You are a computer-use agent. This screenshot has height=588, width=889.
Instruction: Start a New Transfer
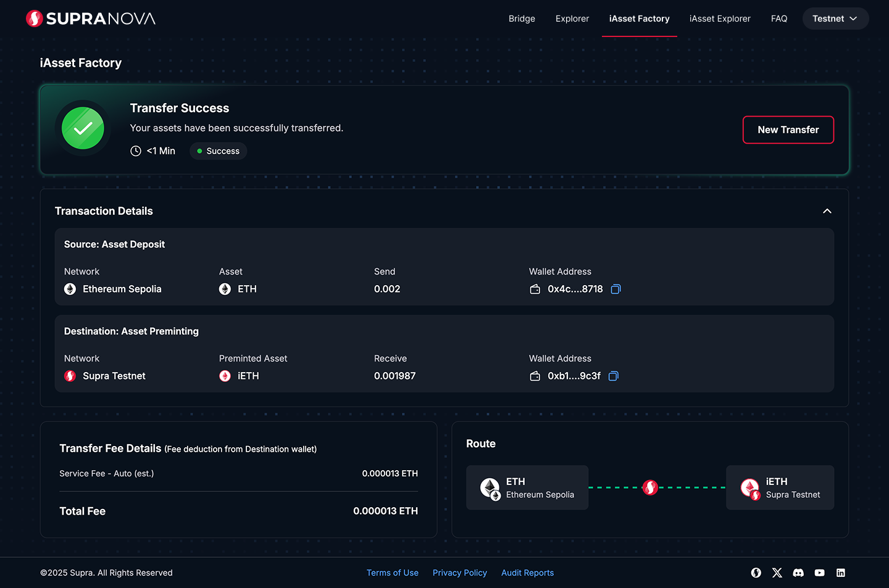click(x=788, y=130)
